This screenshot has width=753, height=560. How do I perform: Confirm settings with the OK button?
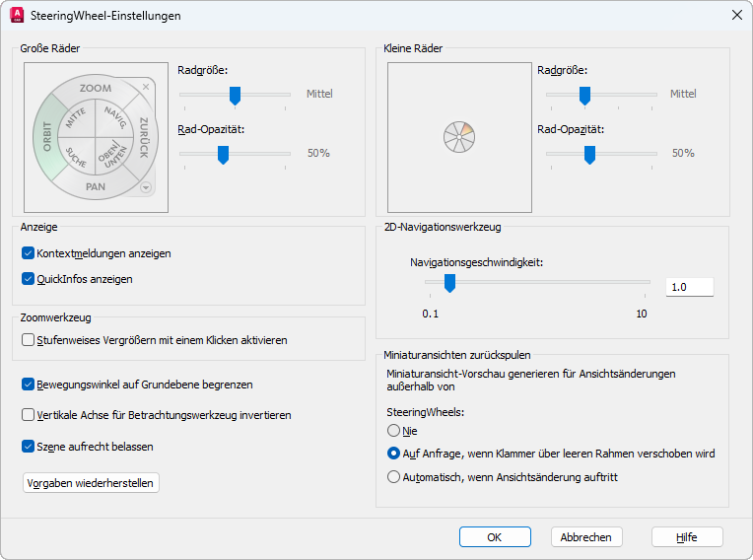(495, 537)
